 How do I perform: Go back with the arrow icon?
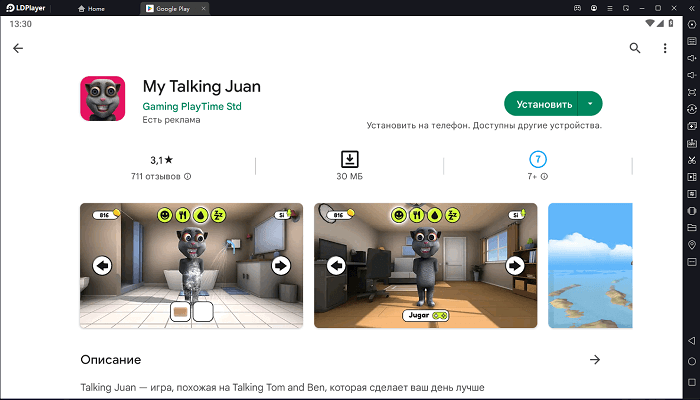18,48
